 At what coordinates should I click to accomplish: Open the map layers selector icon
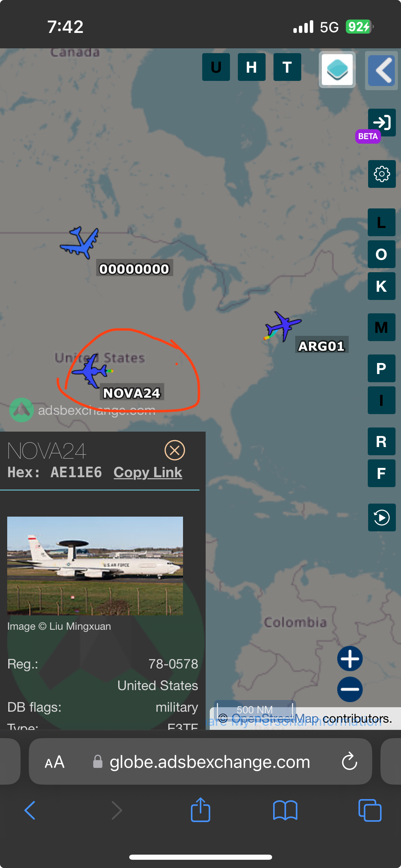pyautogui.click(x=337, y=70)
